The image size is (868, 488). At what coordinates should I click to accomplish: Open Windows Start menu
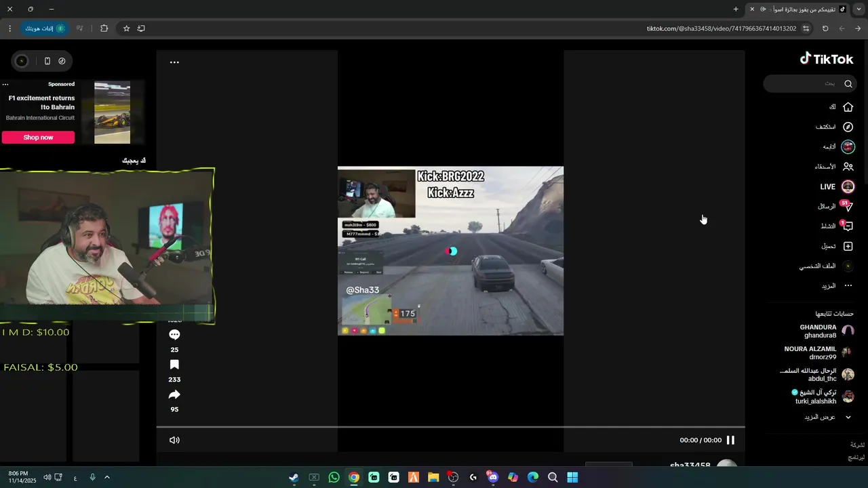coord(572,477)
